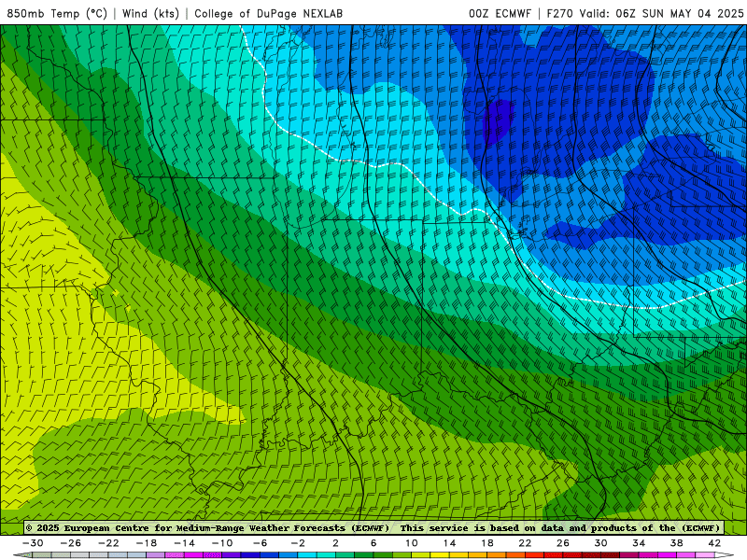The image size is (747, 560).
Task: Click the -6 legend value
Action: [261, 543]
